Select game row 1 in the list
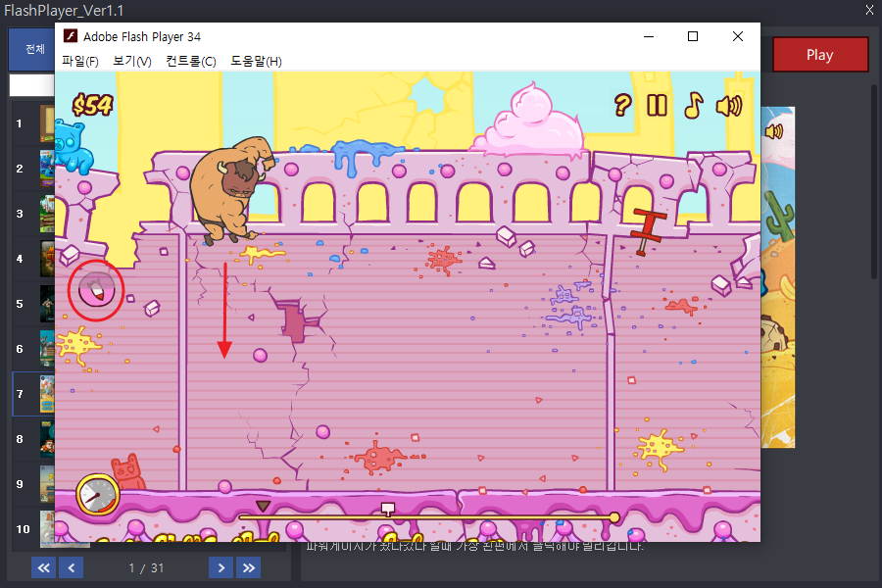This screenshot has height=588, width=882. (x=33, y=123)
